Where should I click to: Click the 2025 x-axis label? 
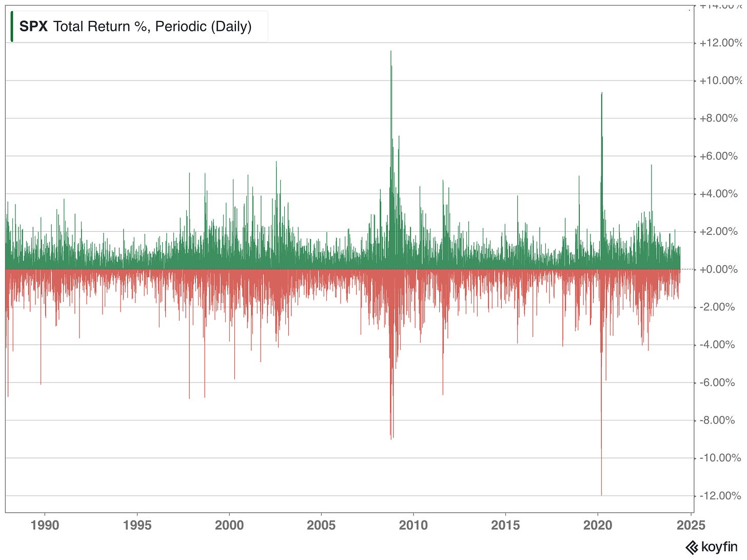(x=690, y=525)
